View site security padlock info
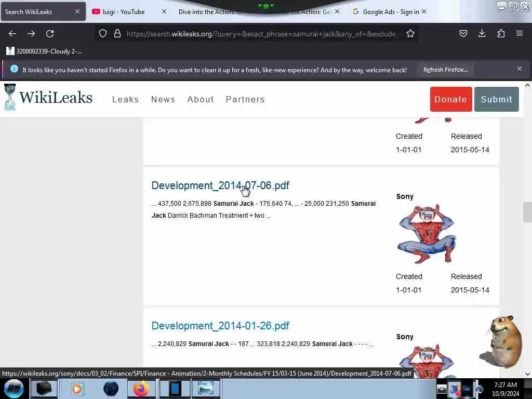The image size is (532, 399). click(x=117, y=33)
